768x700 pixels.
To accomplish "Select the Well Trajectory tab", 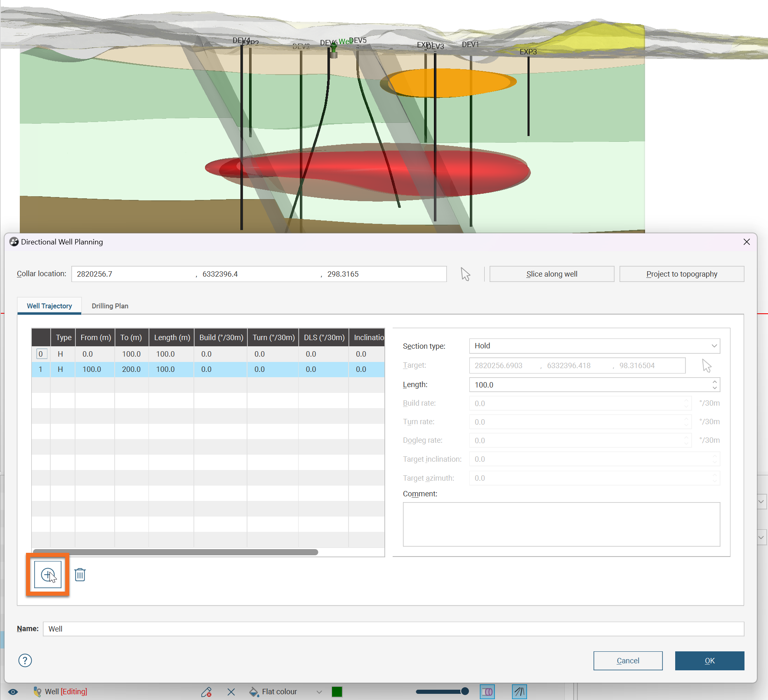I will [49, 306].
